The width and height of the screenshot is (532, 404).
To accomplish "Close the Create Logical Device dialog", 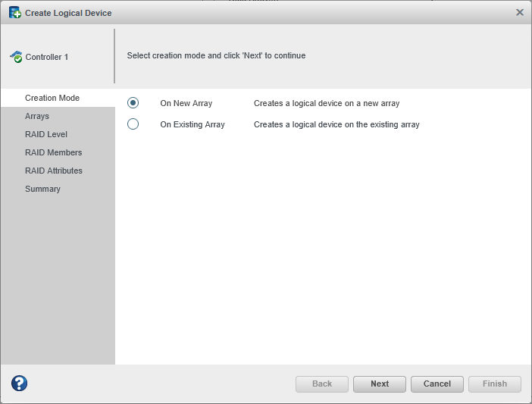I will click(x=520, y=12).
